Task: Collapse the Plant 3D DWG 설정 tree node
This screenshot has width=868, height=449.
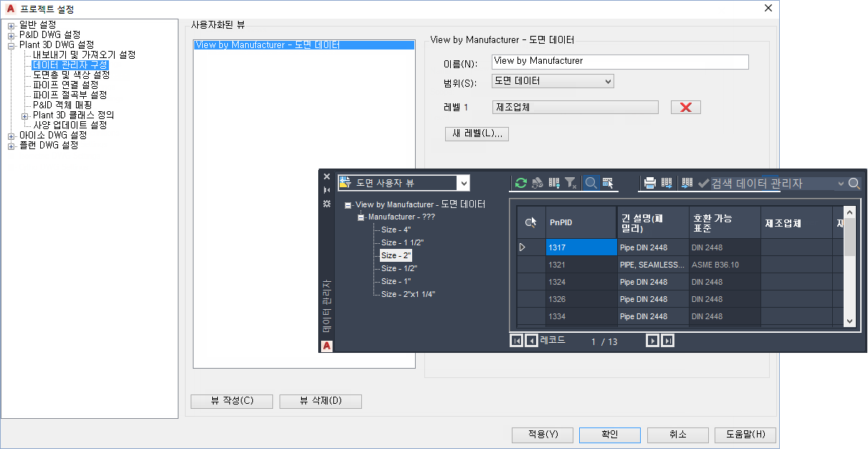Action: [11, 45]
